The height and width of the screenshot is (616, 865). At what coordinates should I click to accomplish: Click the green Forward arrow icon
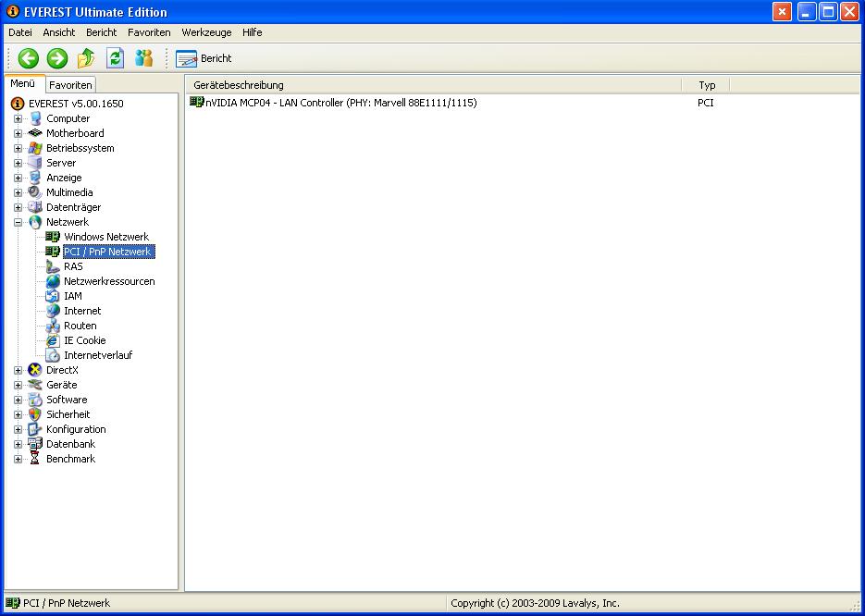(57, 58)
